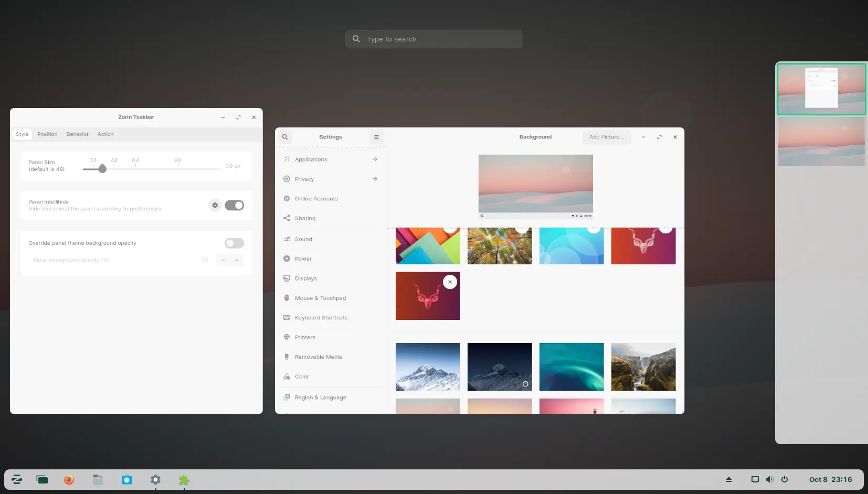Switch to the Behavior tab
Viewport: 868px width, 494px height.
[x=77, y=134]
